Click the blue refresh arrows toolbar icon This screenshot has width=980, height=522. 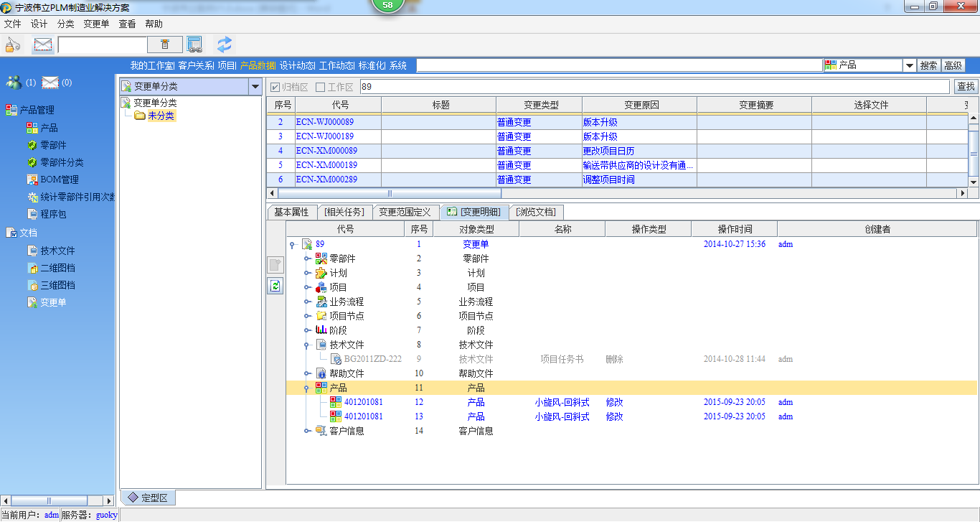tap(225, 45)
